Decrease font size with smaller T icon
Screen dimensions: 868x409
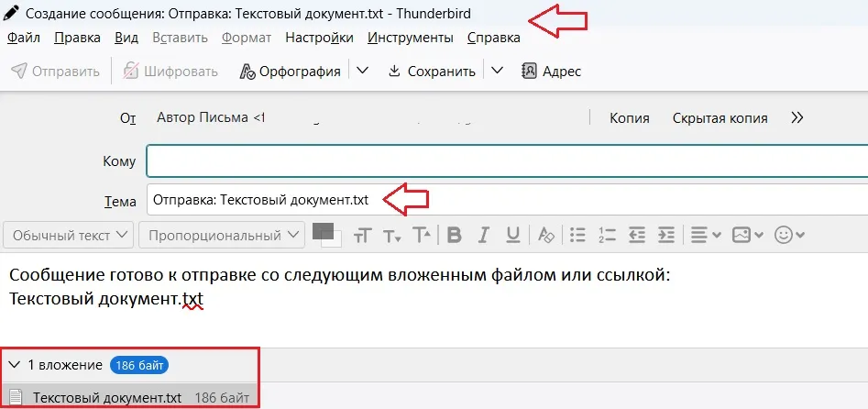tap(392, 236)
